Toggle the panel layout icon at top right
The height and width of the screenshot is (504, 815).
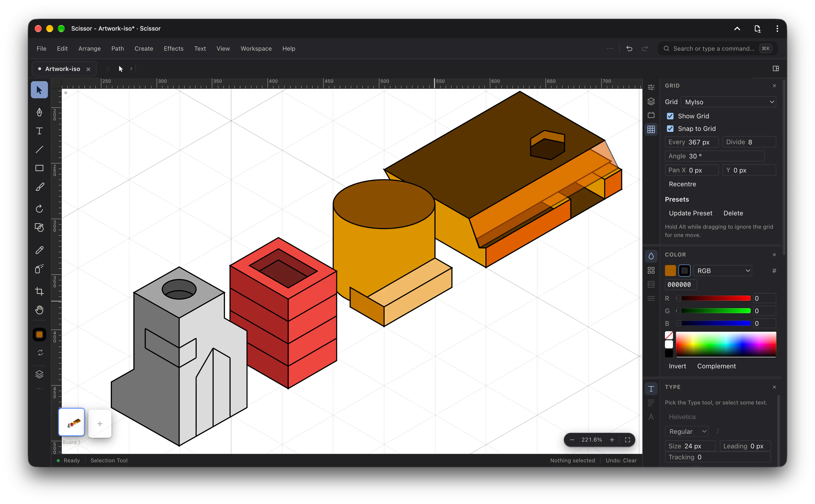pos(776,69)
